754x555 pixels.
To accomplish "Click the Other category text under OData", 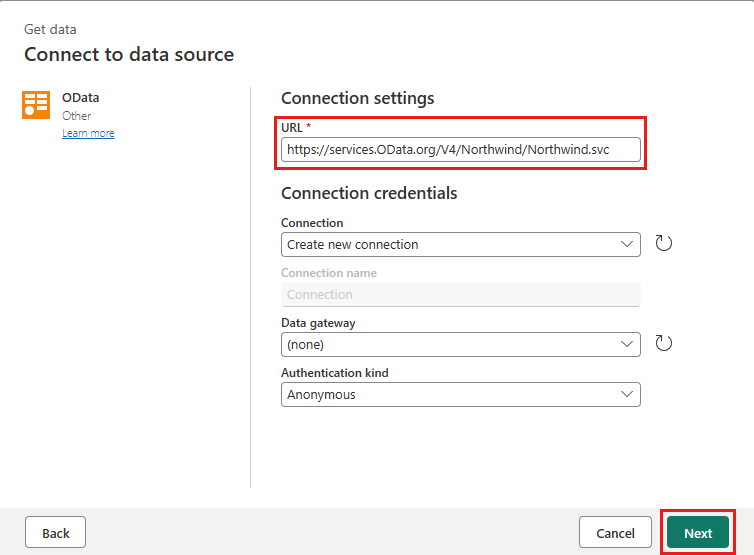I will (76, 116).
